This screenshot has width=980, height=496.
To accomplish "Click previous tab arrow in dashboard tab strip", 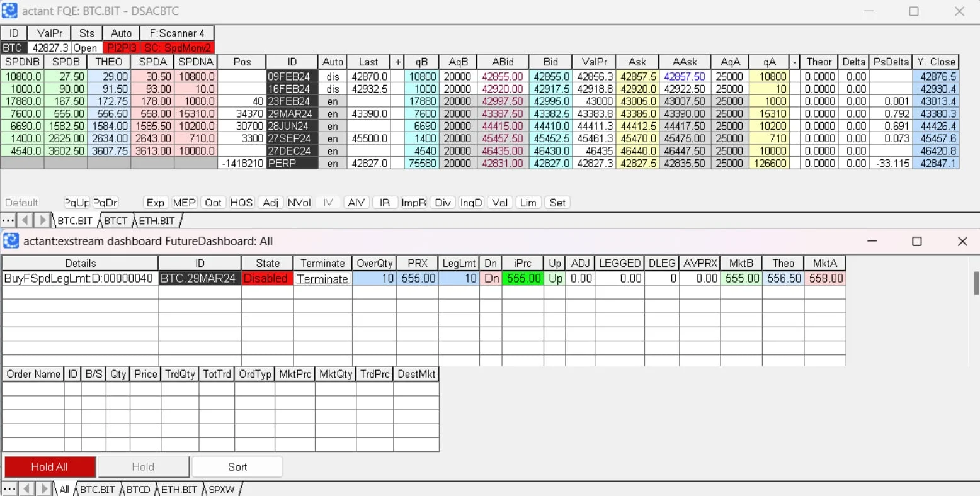I will pyautogui.click(x=26, y=488).
